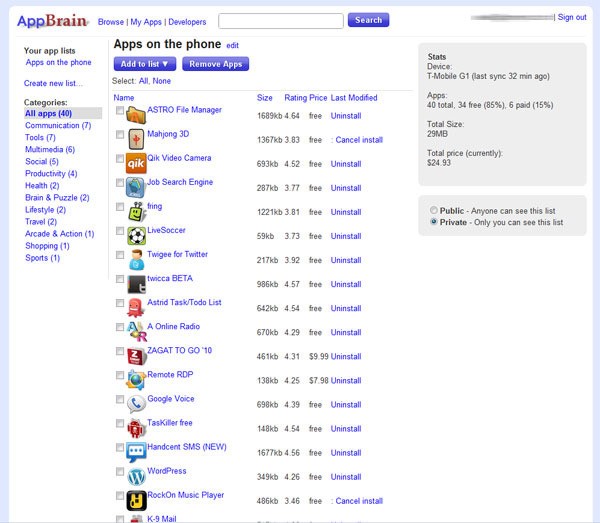Viewport: 600px width, 523px height.
Task: Click the TasKiller free android icon
Action: tap(136, 428)
